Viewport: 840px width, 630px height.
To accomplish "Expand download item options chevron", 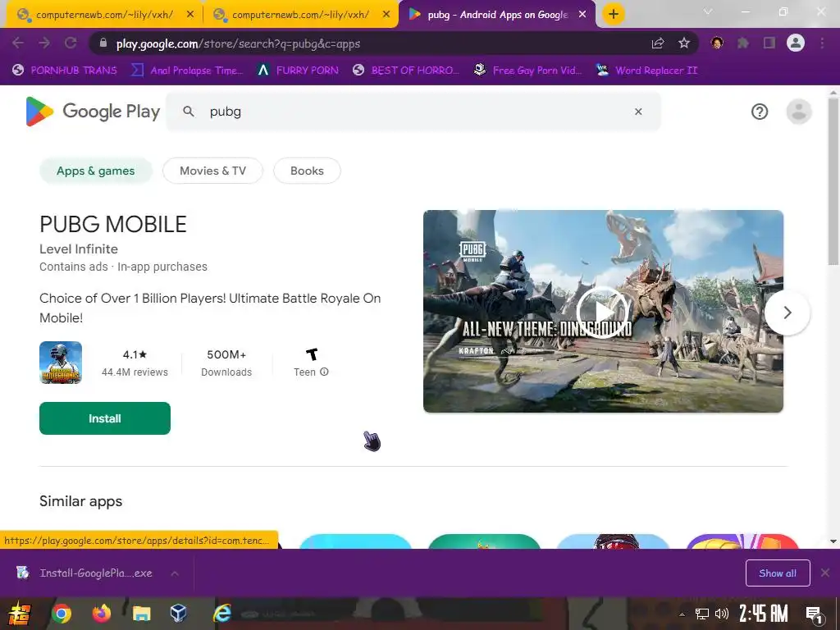I will (175, 573).
